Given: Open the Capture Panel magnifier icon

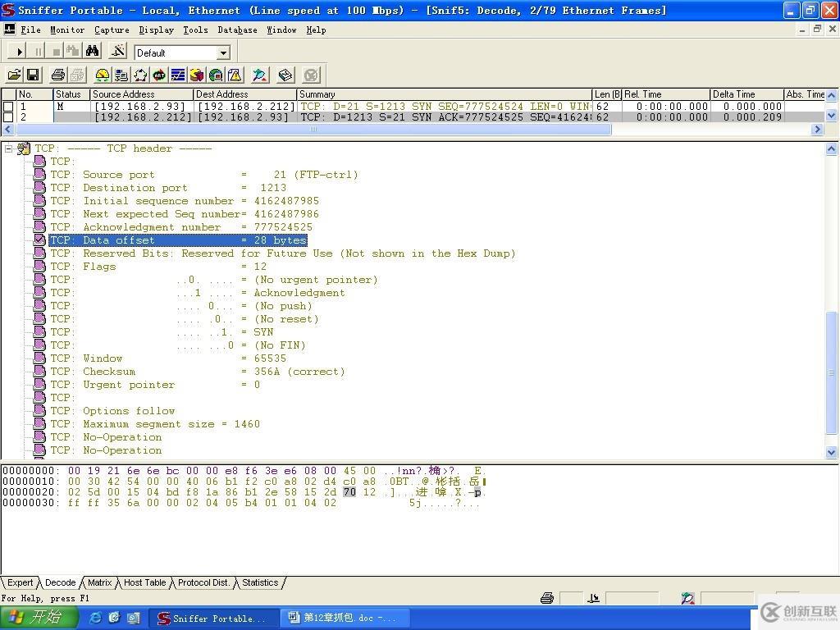Looking at the screenshot, I should 260,75.
